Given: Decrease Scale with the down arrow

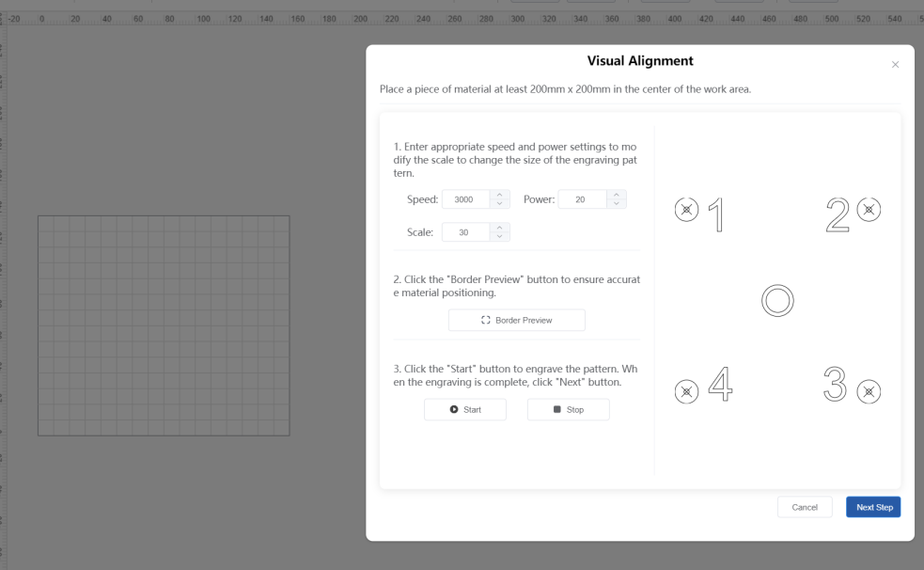Looking at the screenshot, I should [x=499, y=237].
